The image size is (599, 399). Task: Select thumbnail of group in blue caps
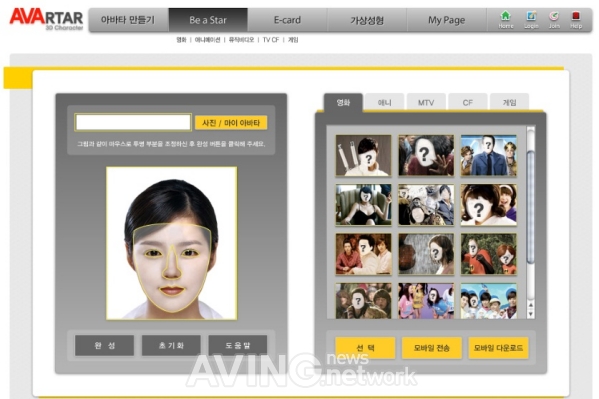click(489, 301)
